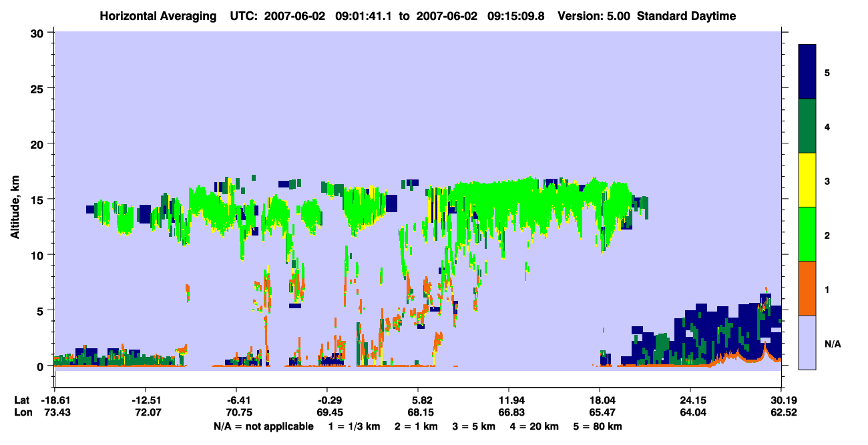The width and height of the screenshot is (868, 445).
Task: Click the colorbar label 1
Action: tap(827, 289)
